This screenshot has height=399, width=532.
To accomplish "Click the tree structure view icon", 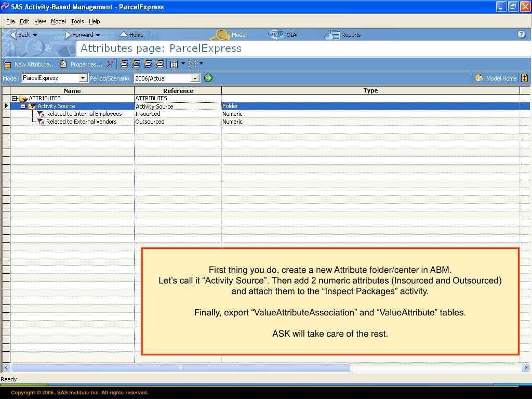I will click(192, 64).
